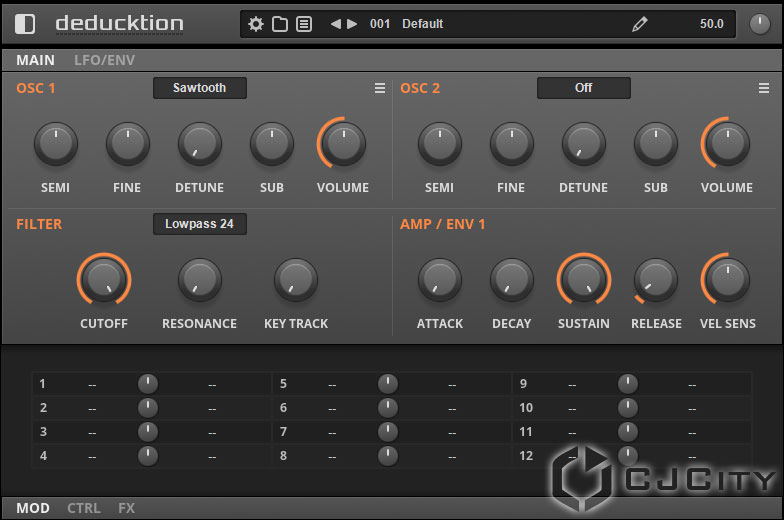Click the OSC 1 FINE knob
The image size is (784, 520).
click(128, 144)
